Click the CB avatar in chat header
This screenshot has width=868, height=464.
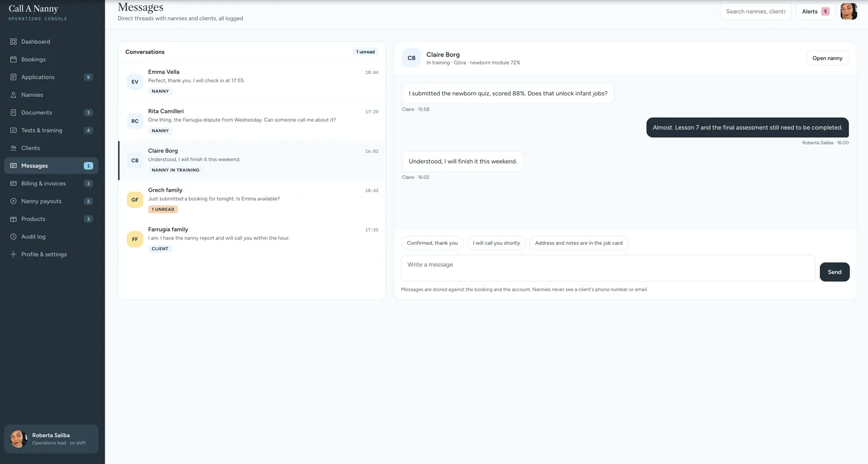click(x=411, y=58)
